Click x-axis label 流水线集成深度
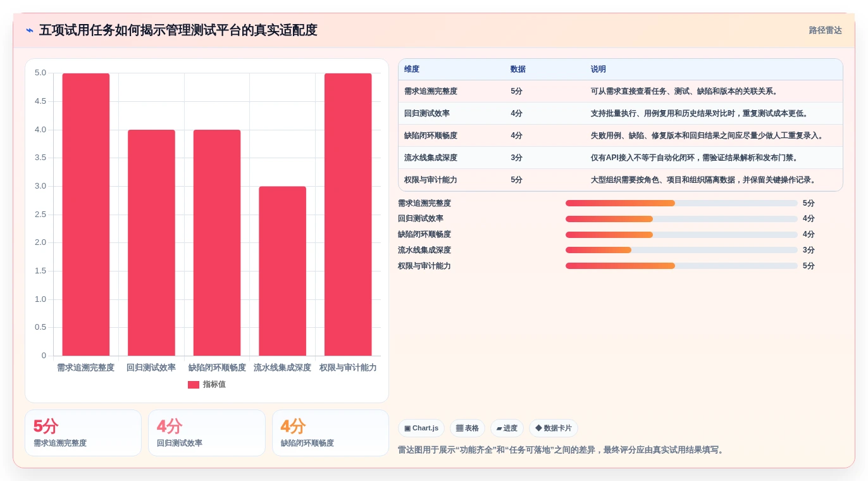The image size is (868, 481). [282, 368]
